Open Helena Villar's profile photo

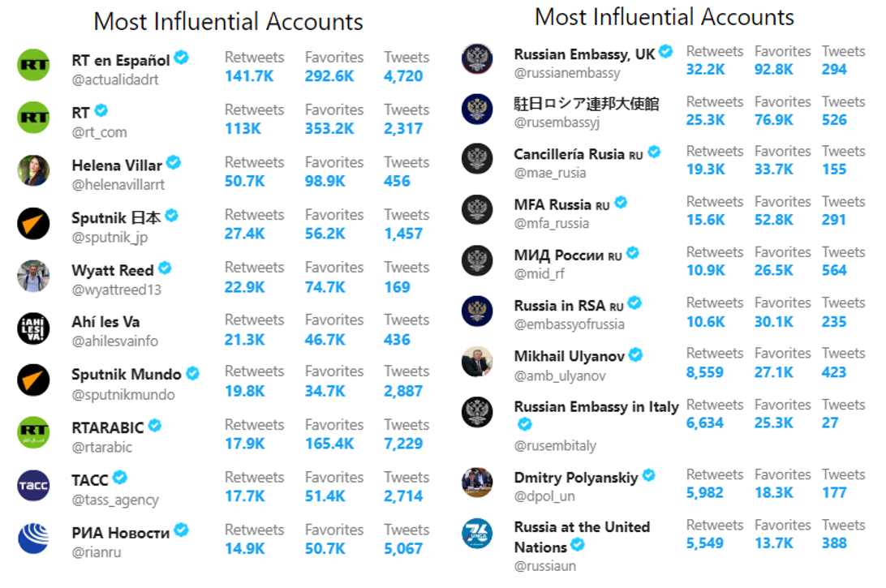[33, 170]
